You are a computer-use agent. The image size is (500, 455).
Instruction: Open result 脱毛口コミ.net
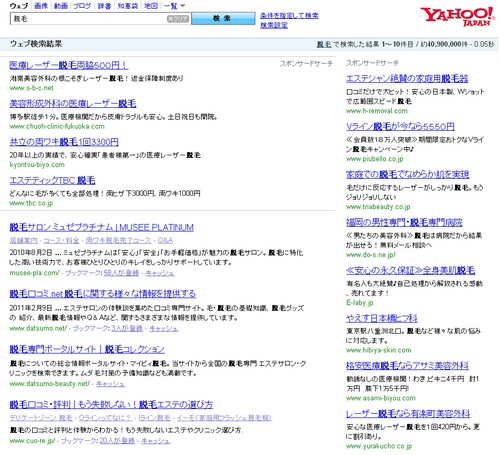[103, 294]
